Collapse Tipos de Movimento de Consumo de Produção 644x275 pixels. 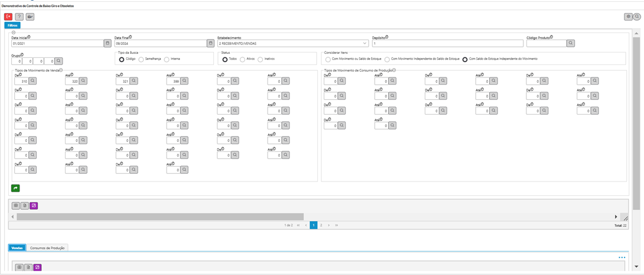coord(394,70)
